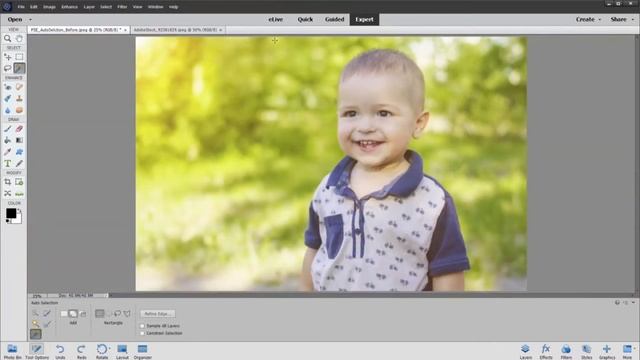Select the Spot Healing Brush tool
This screenshot has height=360, width=640.
click(x=19, y=87)
